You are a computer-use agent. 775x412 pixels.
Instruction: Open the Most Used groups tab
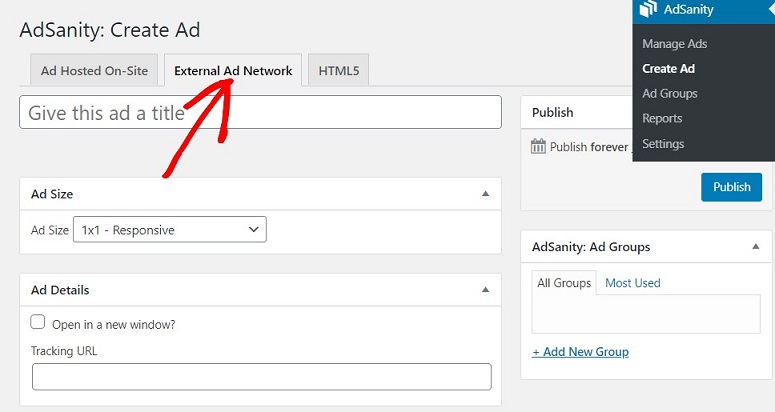pos(633,283)
